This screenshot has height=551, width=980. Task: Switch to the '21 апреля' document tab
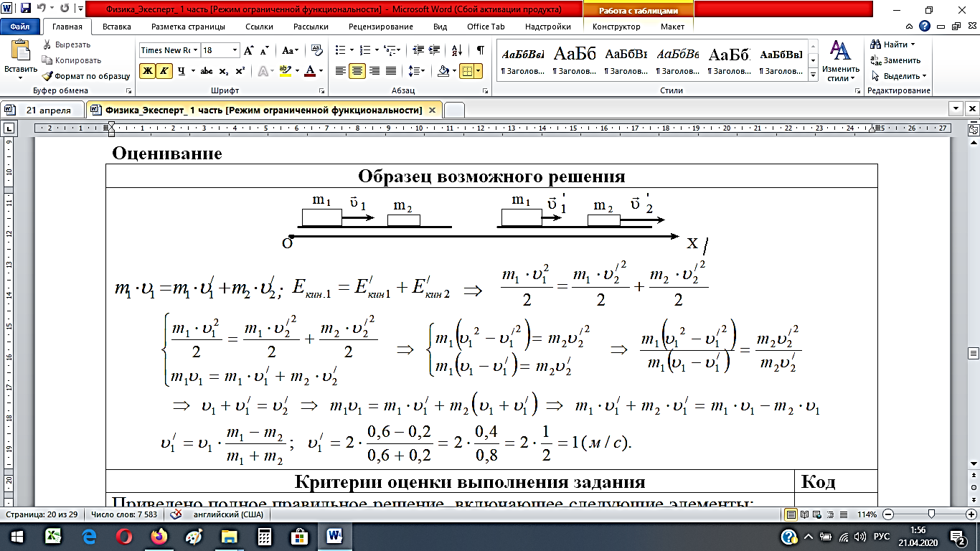coord(44,110)
